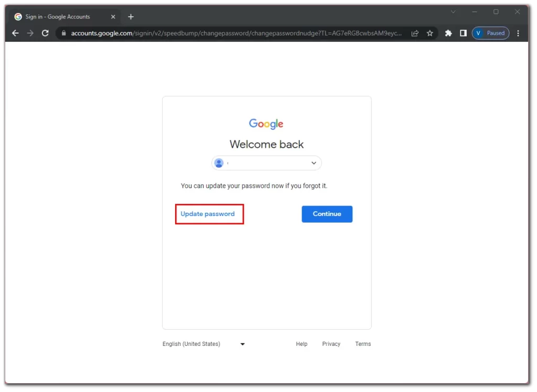Screen dimensions: 537x392
Task: Open a new browser tab
Action: pyautogui.click(x=131, y=17)
